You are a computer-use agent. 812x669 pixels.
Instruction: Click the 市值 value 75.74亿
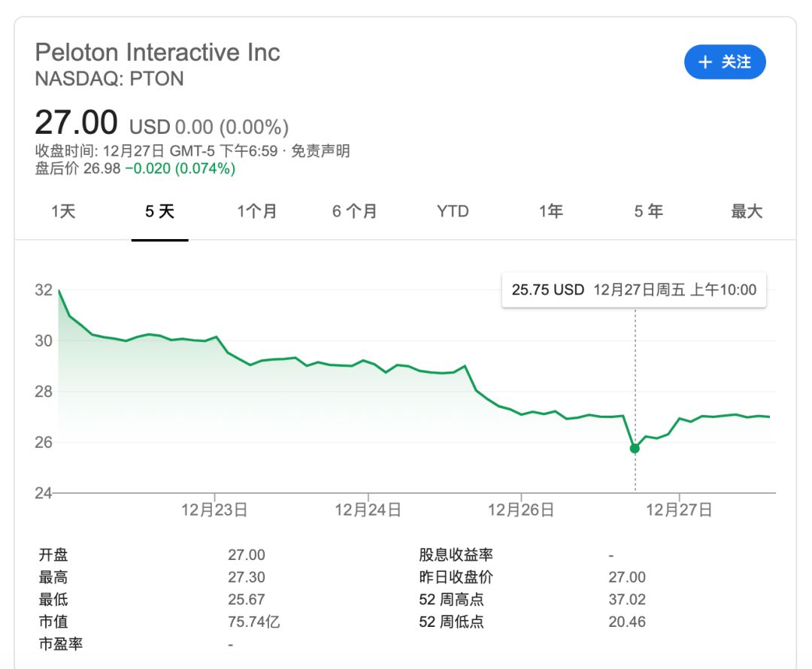[x=254, y=622]
